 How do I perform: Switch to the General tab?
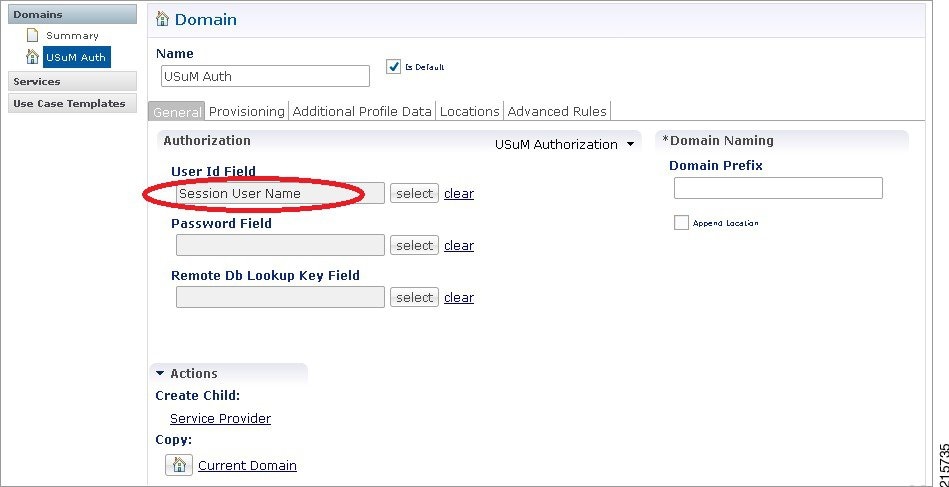pos(177,112)
